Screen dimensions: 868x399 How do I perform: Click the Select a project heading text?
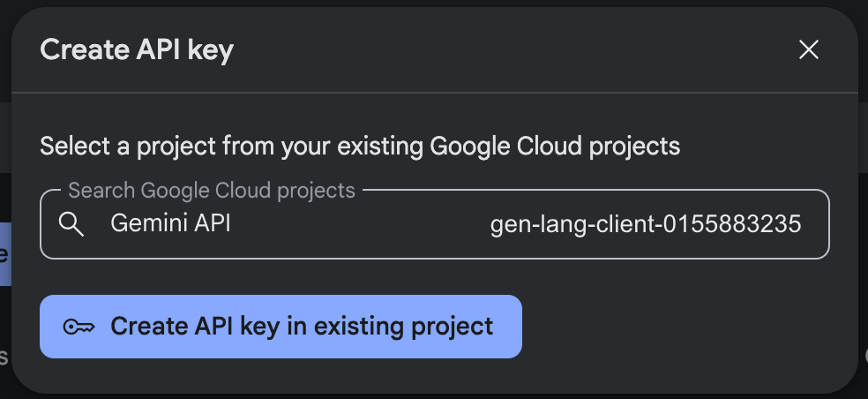360,147
